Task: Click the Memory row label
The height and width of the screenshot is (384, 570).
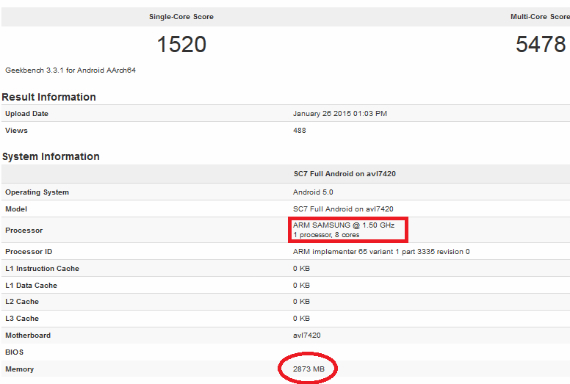Action: click(x=20, y=369)
